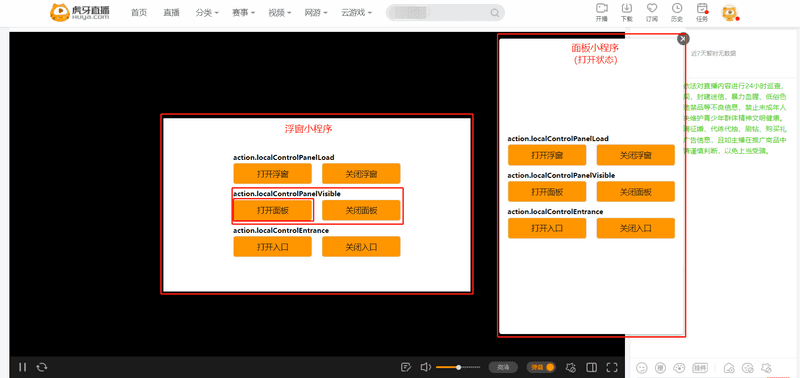Screen dimensions: 800x378
Task: Click the smiley-with-check icon in chat toolbar
Action: (x=747, y=367)
